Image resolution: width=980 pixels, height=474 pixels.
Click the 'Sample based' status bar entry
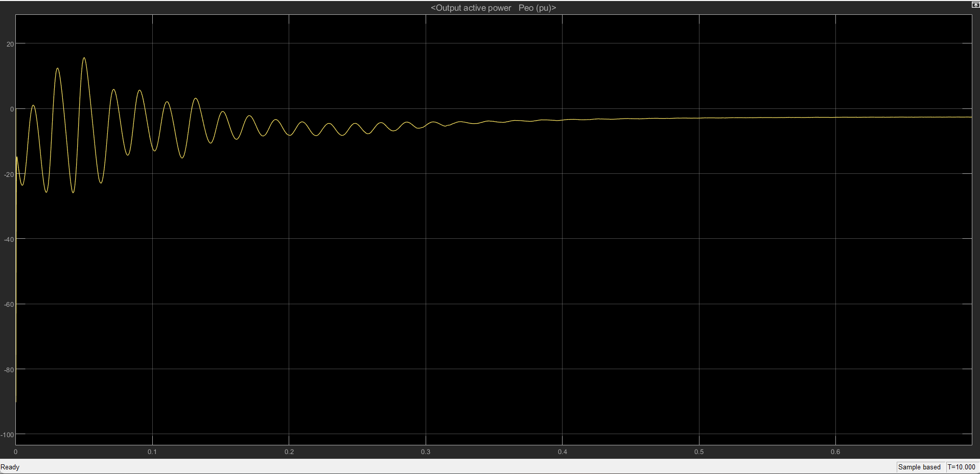click(x=919, y=467)
